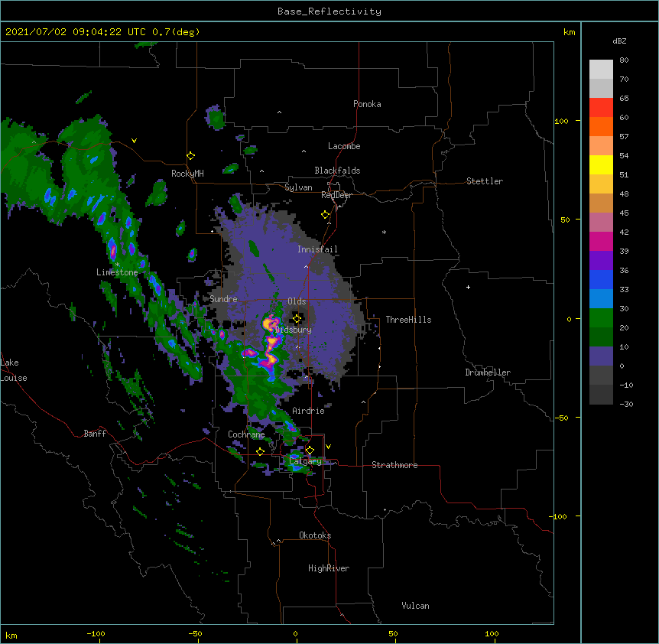Pick the red 60-65 dBZ legend swatch
This screenshot has height=644, width=659.
pyautogui.click(x=601, y=107)
